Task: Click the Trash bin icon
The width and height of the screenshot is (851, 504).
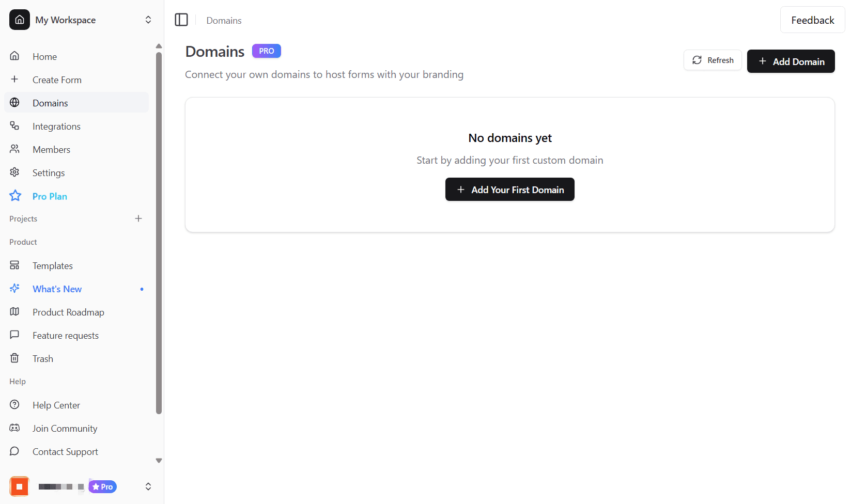Action: pyautogui.click(x=14, y=358)
